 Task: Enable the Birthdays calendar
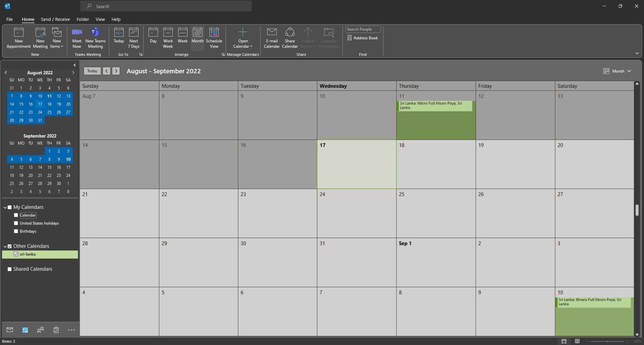point(16,231)
